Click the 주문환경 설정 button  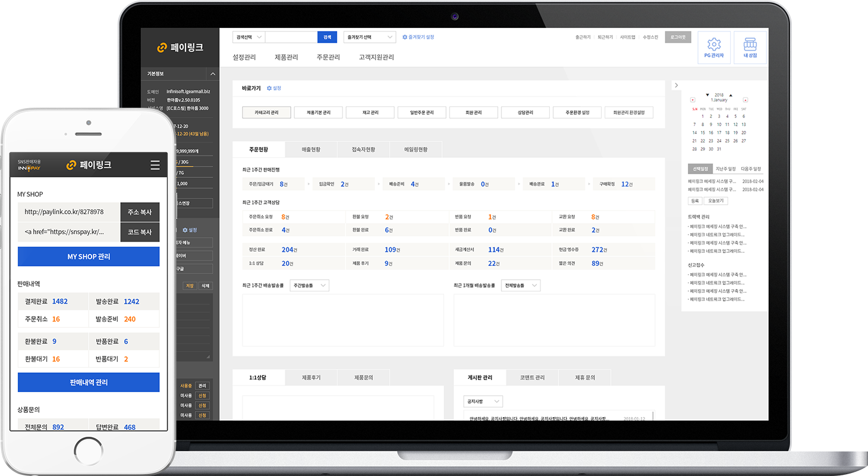(577, 112)
